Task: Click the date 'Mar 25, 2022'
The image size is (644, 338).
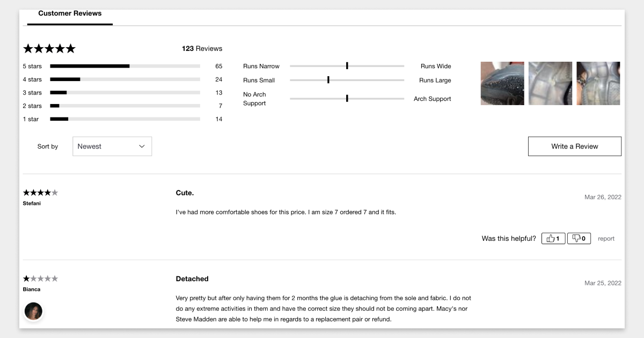Action: click(x=603, y=283)
